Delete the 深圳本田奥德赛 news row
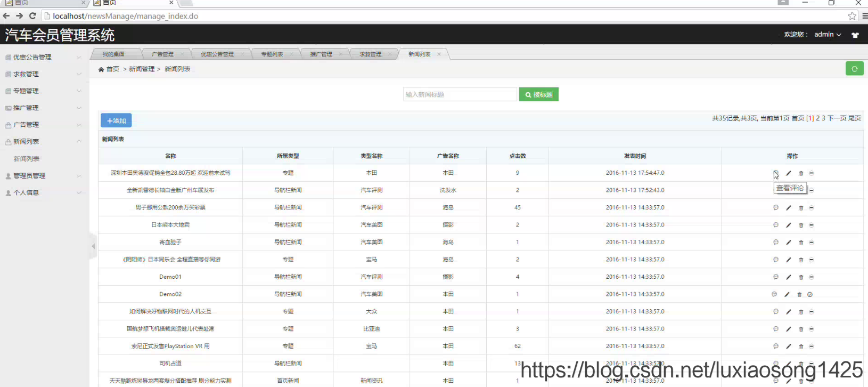Image resolution: width=868 pixels, height=387 pixels. click(801, 173)
